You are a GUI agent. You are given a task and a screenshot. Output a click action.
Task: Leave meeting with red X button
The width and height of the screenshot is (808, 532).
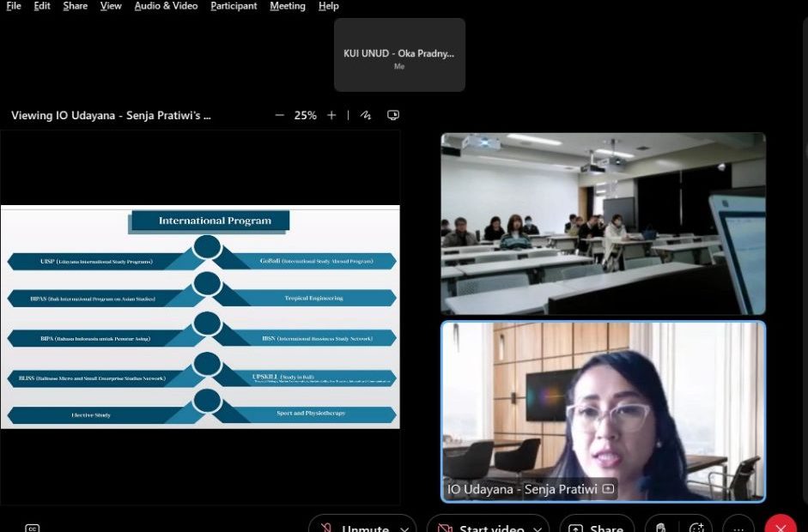781,527
